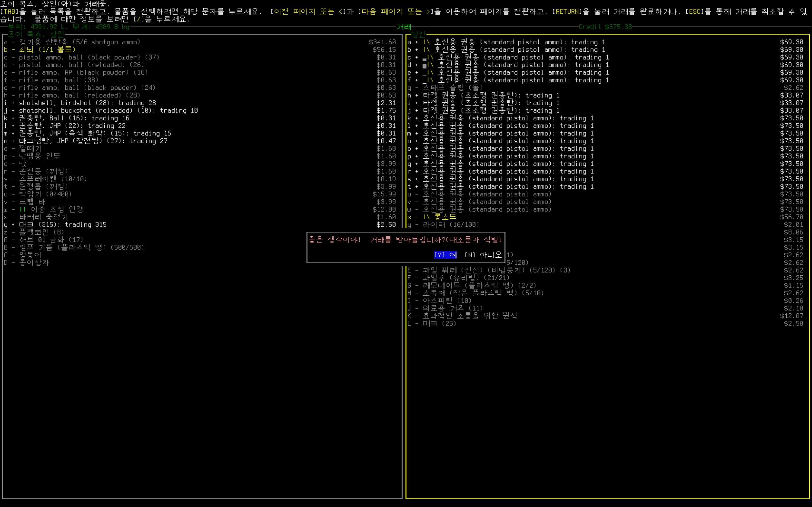Click 플랫코인 (8) in merchant list
This screenshot has height=507, width=812.
[x=41, y=232]
